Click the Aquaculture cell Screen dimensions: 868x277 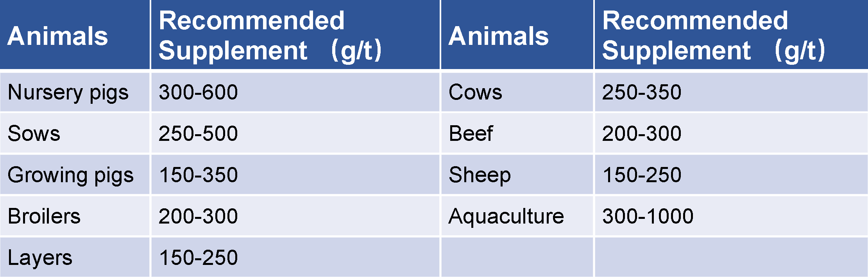(x=517, y=216)
